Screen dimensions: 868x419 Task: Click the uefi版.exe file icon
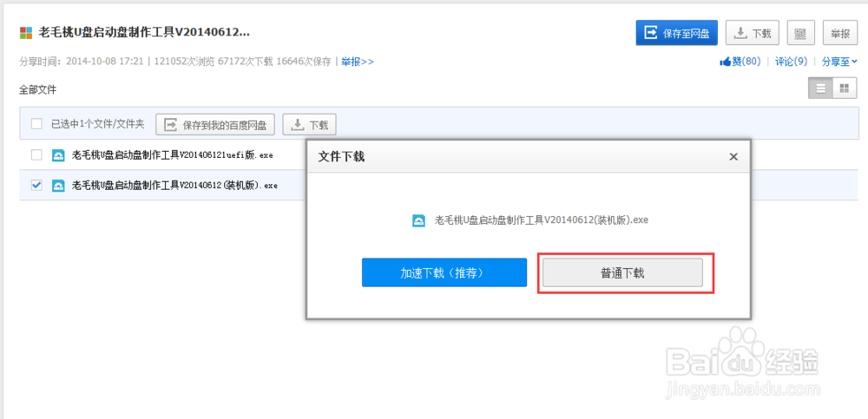point(58,155)
